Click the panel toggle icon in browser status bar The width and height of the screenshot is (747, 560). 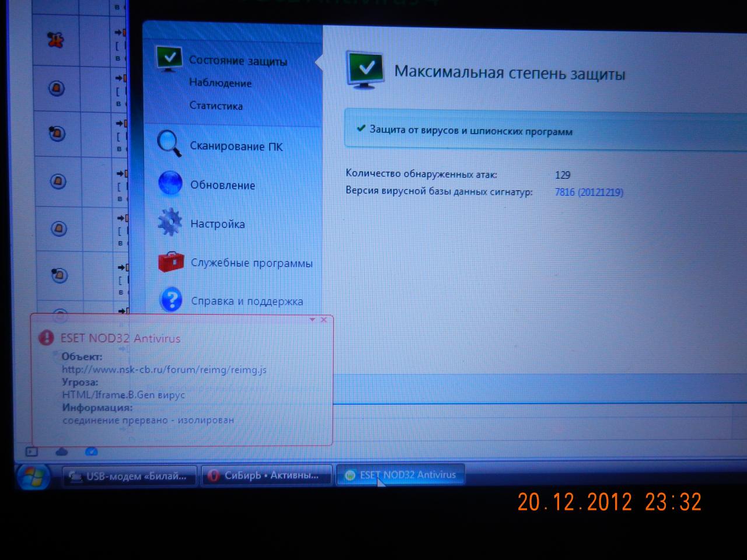coord(32,452)
